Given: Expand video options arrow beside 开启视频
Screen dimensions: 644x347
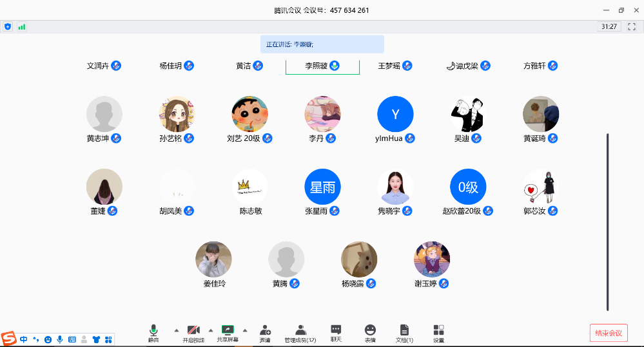Looking at the screenshot, I should tap(210, 330).
